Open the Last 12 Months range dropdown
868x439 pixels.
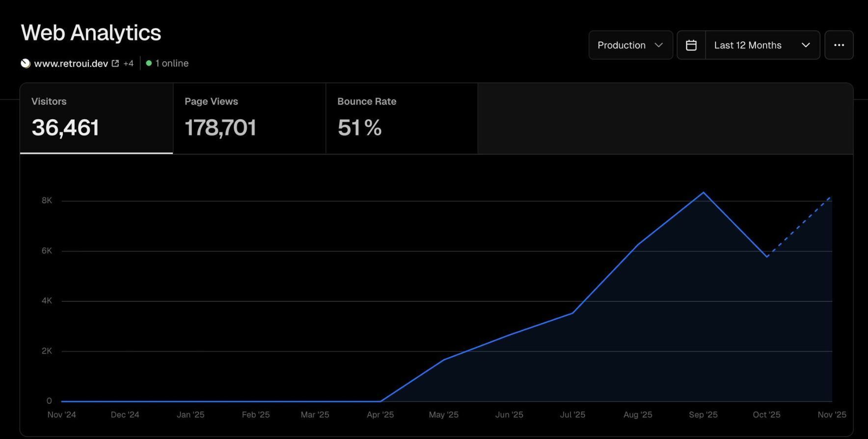762,45
